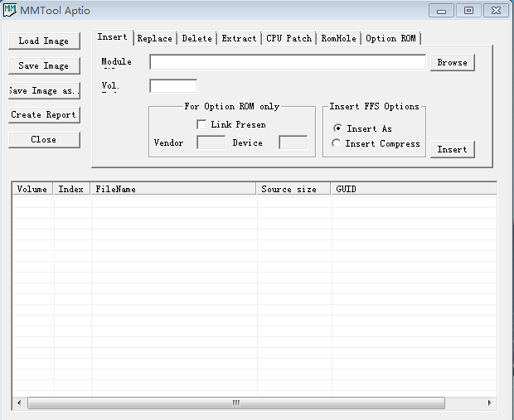514x420 pixels.
Task: Sort by the Index column header
Action: (x=72, y=189)
